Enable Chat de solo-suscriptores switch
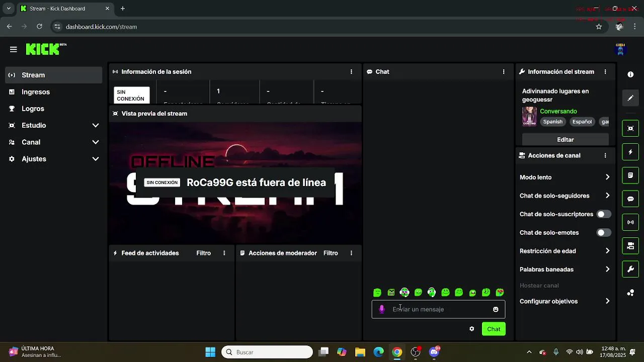This screenshot has height=362, width=644. point(604,214)
